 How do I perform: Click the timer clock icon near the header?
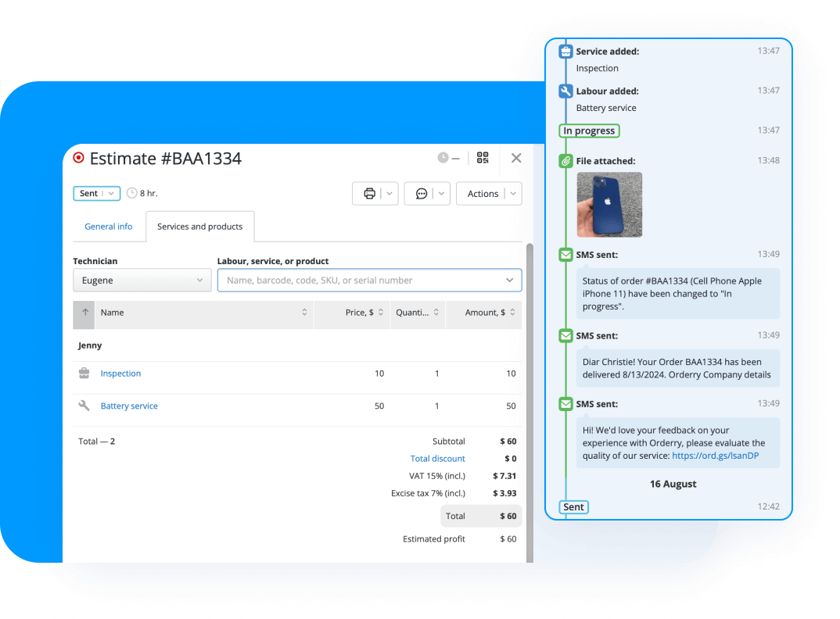(443, 157)
